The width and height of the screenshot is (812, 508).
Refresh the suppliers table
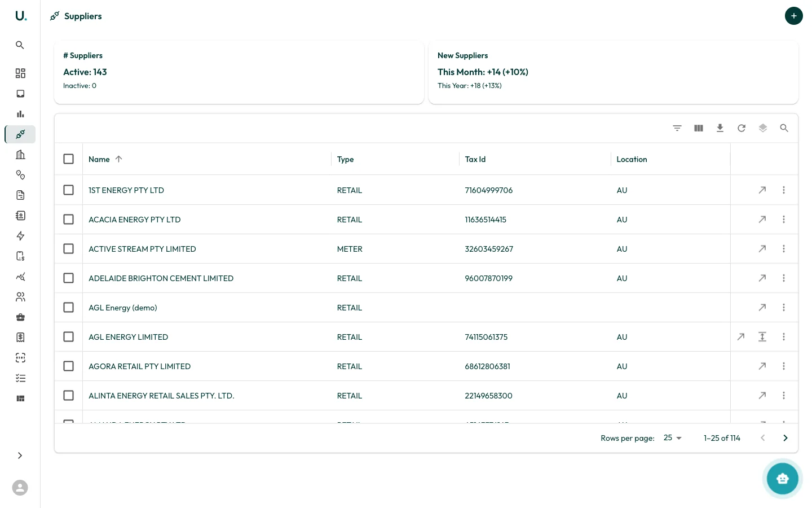pos(742,128)
